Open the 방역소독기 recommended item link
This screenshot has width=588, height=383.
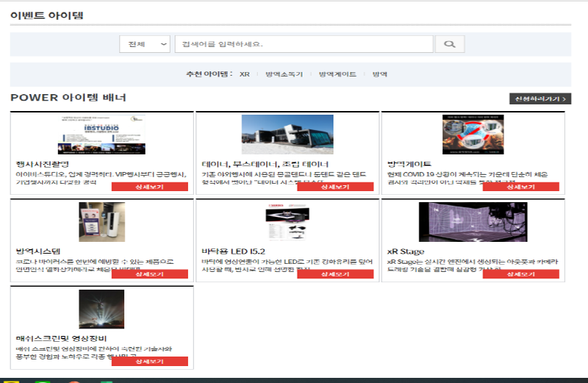pos(284,75)
